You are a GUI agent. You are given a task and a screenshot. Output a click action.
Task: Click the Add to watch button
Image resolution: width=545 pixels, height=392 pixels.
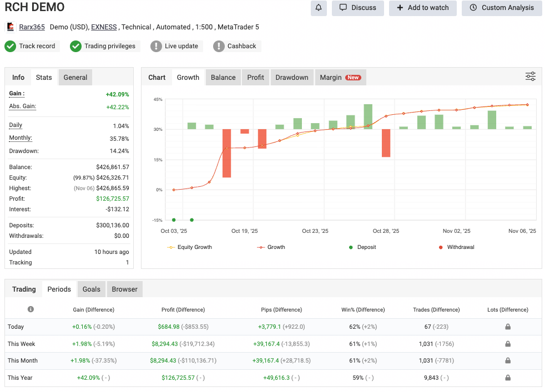pos(422,8)
